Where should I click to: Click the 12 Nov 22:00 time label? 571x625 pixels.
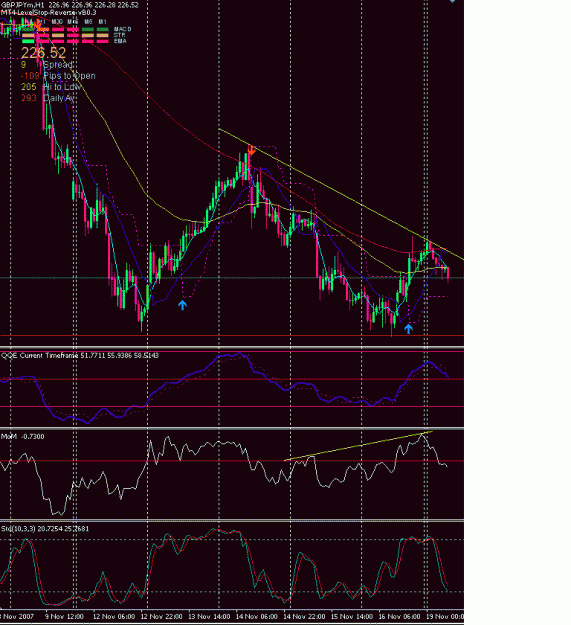[x=161, y=617]
